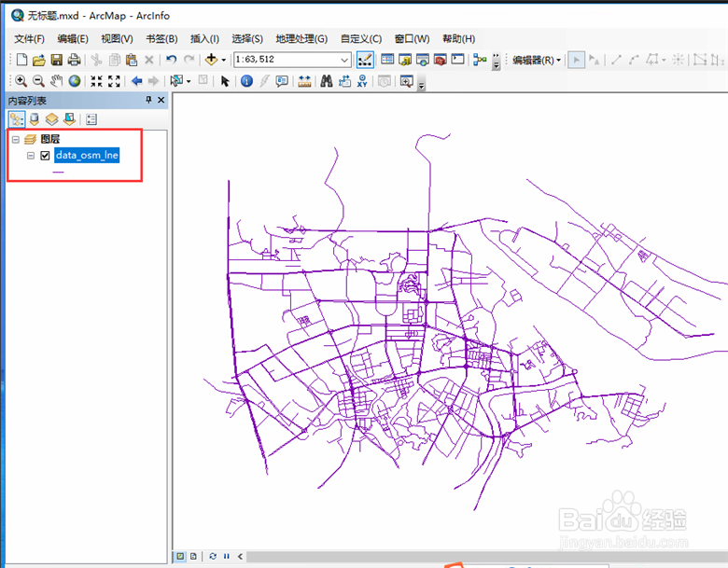
Task: Select the data_osm_lne layer name
Action: click(87, 155)
